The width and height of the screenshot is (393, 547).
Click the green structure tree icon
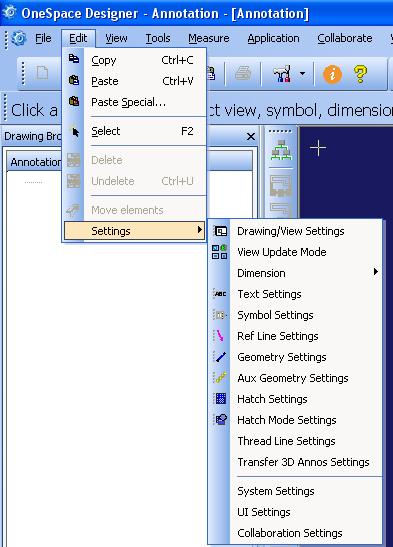pyautogui.click(x=281, y=150)
